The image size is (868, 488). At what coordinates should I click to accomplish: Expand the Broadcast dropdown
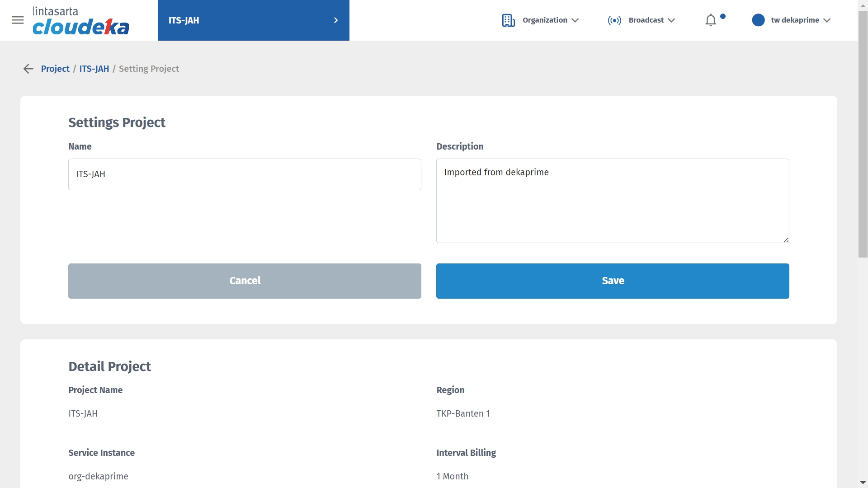[x=651, y=20]
